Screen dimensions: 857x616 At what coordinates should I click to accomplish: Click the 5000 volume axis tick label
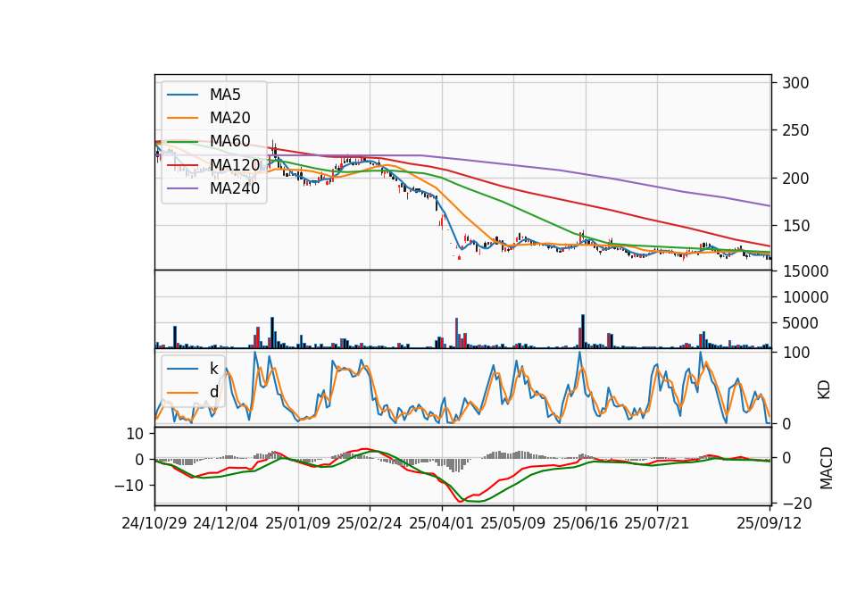pos(800,323)
